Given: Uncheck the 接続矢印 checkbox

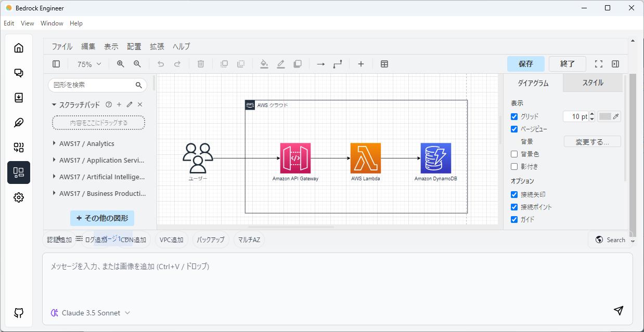Looking at the screenshot, I should (x=514, y=195).
